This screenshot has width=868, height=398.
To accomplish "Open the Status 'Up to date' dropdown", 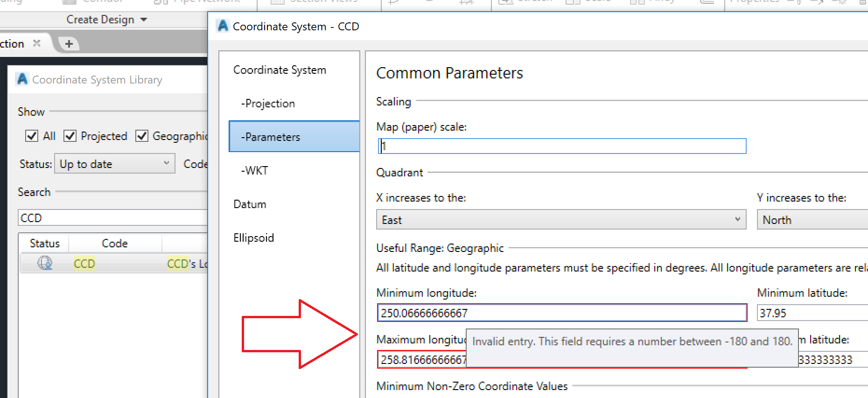I will coord(114,164).
